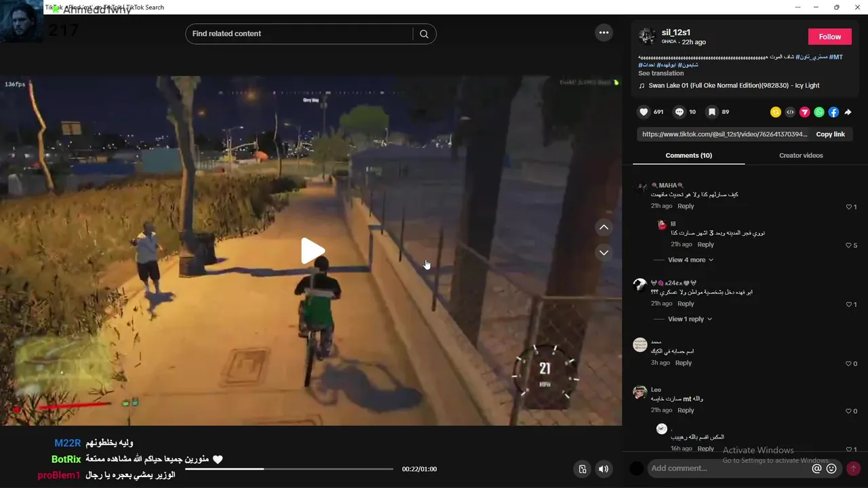Repost the video with yellow icon
The width and height of the screenshot is (868, 488).
776,113
